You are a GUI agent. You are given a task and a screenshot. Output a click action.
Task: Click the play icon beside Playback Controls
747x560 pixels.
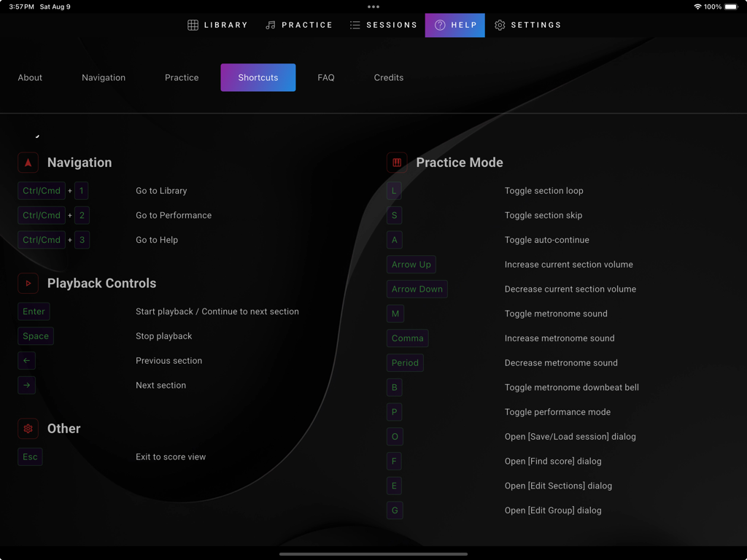pyautogui.click(x=28, y=283)
